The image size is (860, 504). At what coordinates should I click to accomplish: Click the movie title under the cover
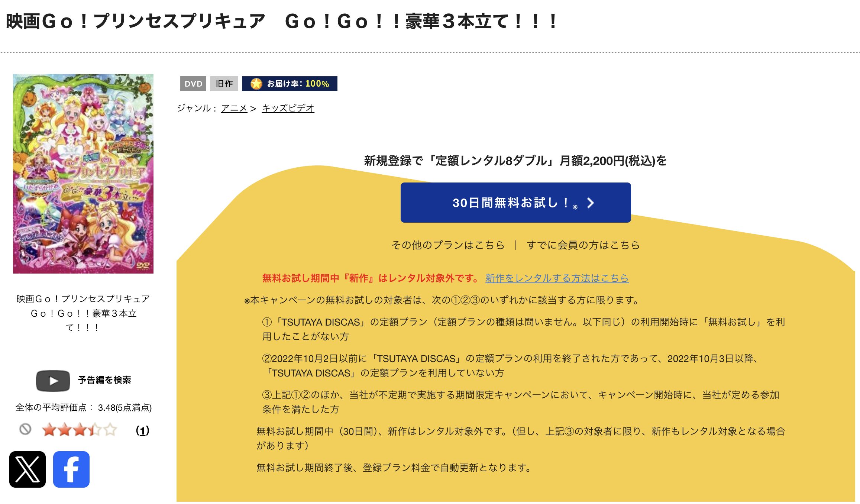(83, 313)
